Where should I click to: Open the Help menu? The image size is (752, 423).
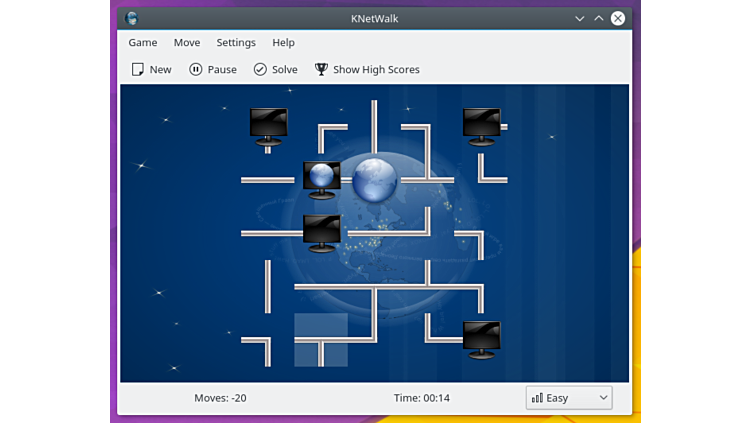283,43
